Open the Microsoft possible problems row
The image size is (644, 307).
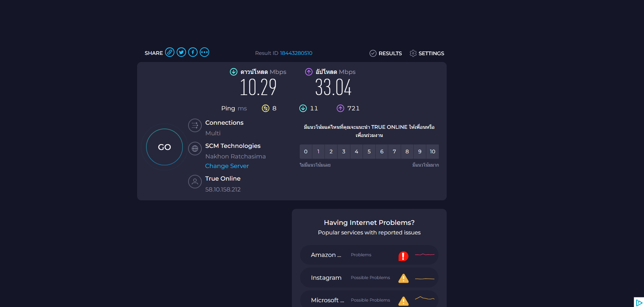tap(369, 299)
